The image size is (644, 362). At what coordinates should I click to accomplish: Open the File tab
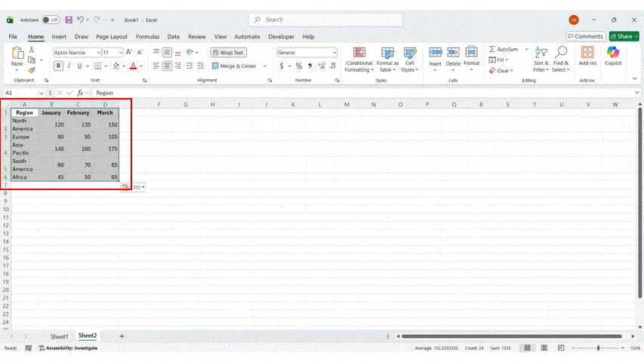pos(13,36)
